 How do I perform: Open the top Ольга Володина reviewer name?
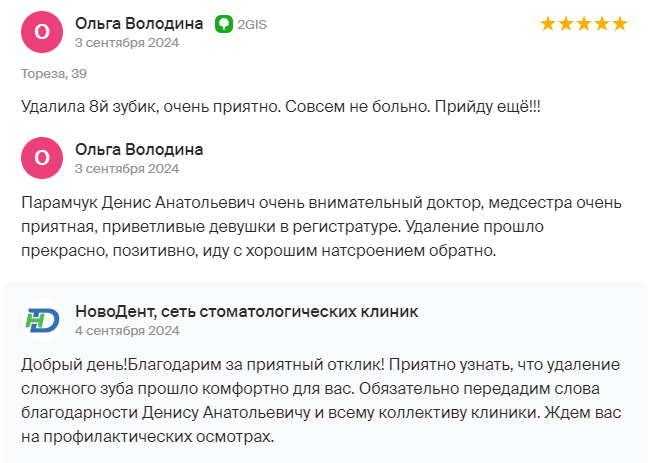139,23
